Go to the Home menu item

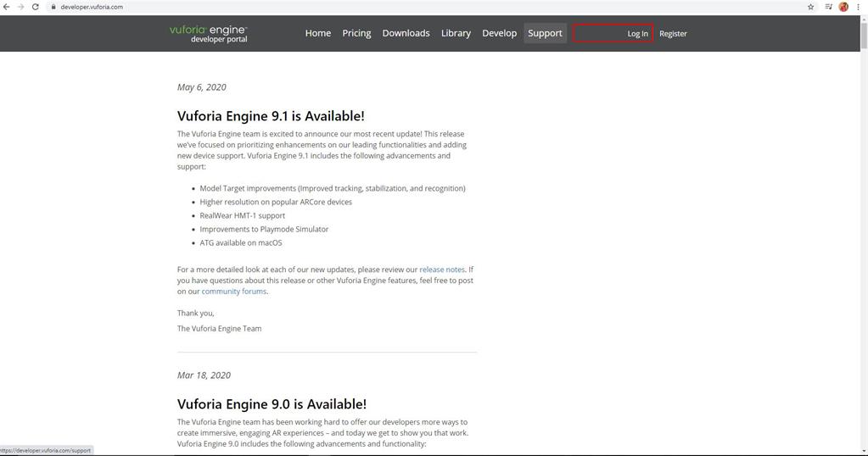(318, 33)
